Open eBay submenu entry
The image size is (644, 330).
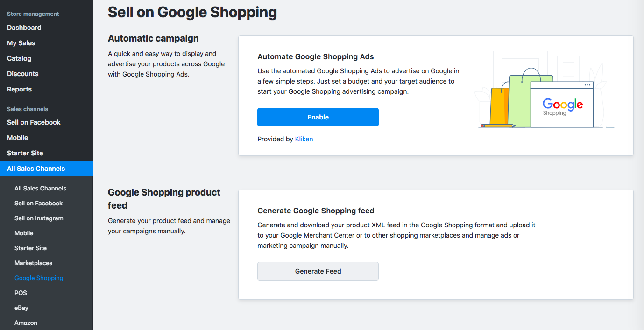coord(21,308)
